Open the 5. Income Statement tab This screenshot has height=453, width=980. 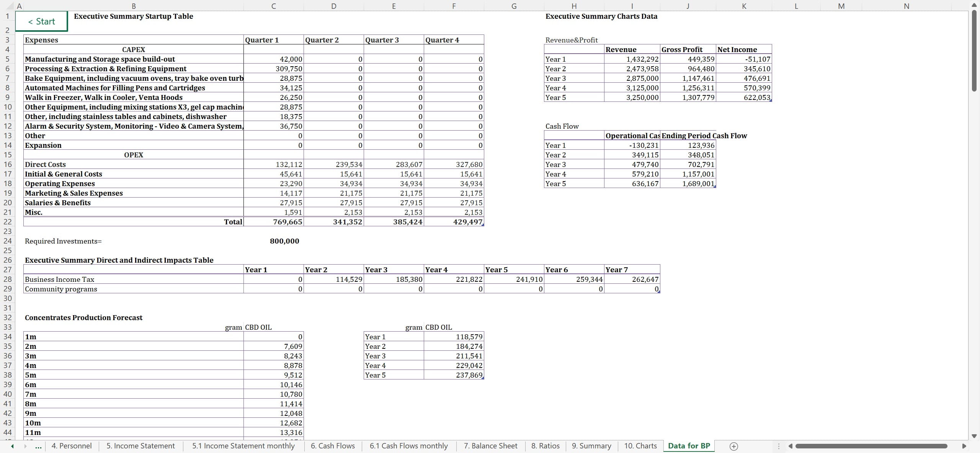tap(140, 446)
